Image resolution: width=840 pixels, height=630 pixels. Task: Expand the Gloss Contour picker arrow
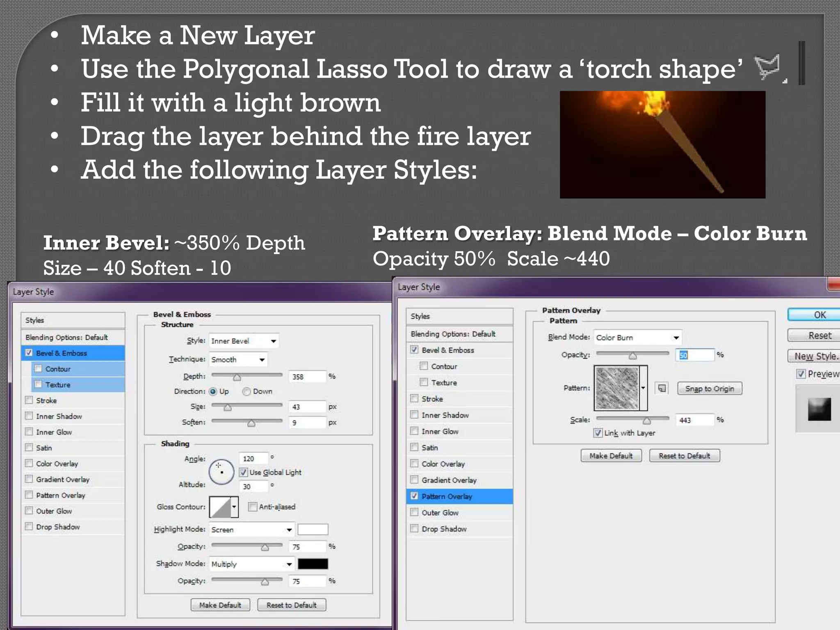234,507
